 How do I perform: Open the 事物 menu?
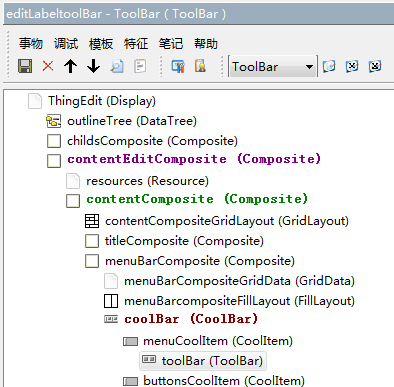click(x=31, y=44)
